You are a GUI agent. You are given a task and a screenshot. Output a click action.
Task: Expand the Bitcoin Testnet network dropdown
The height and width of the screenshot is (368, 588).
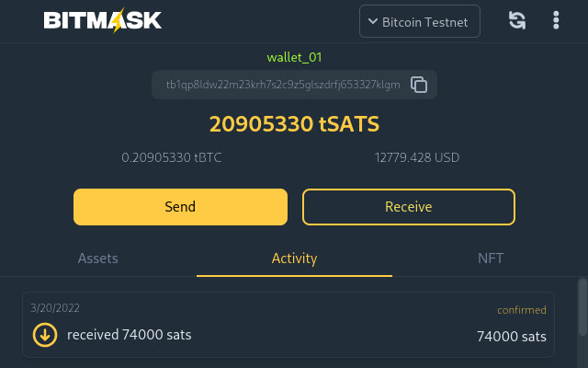pyautogui.click(x=420, y=21)
